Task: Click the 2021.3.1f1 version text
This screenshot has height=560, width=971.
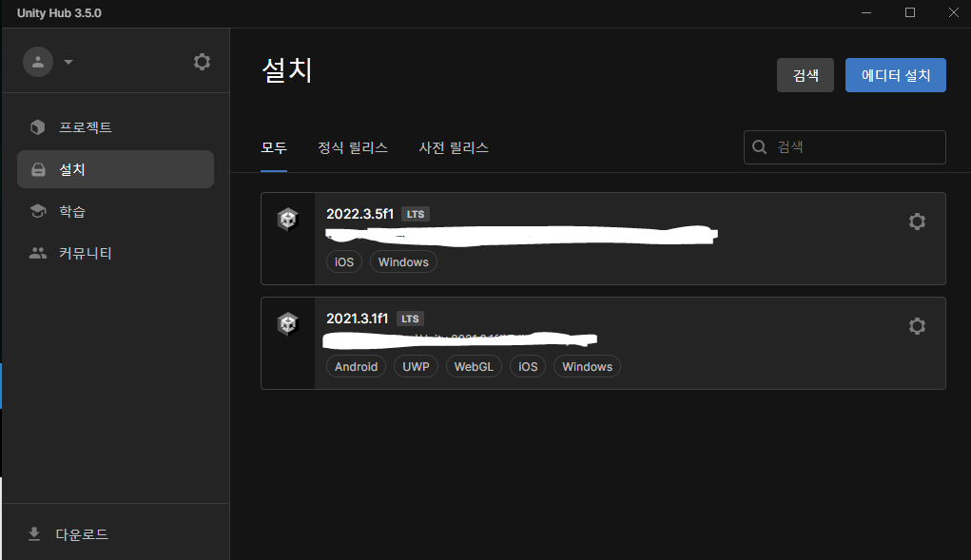Action: point(357,319)
